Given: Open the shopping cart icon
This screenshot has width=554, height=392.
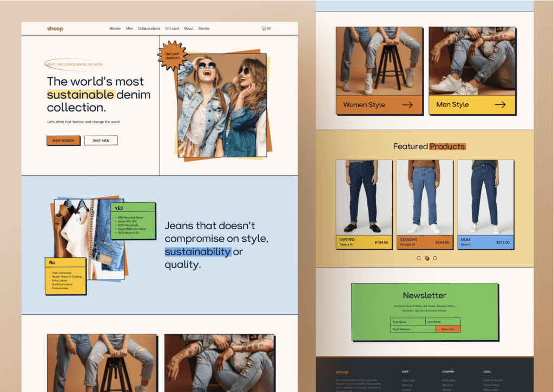Looking at the screenshot, I should 263,28.
